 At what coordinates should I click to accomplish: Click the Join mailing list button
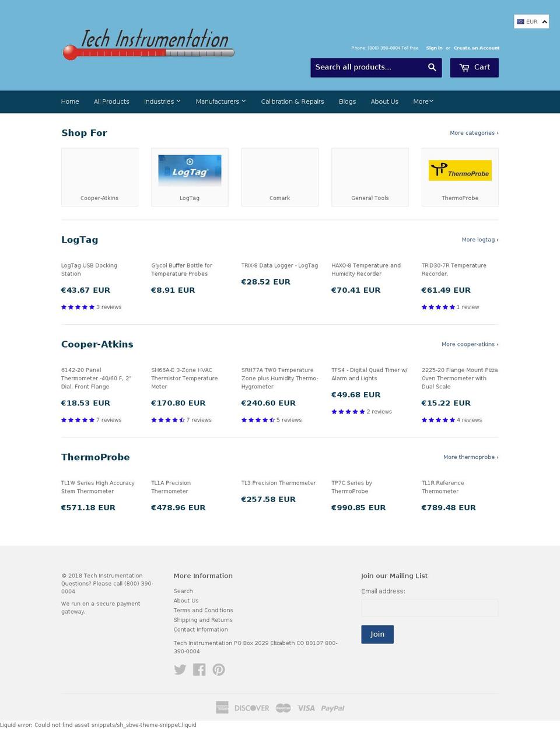[377, 635]
